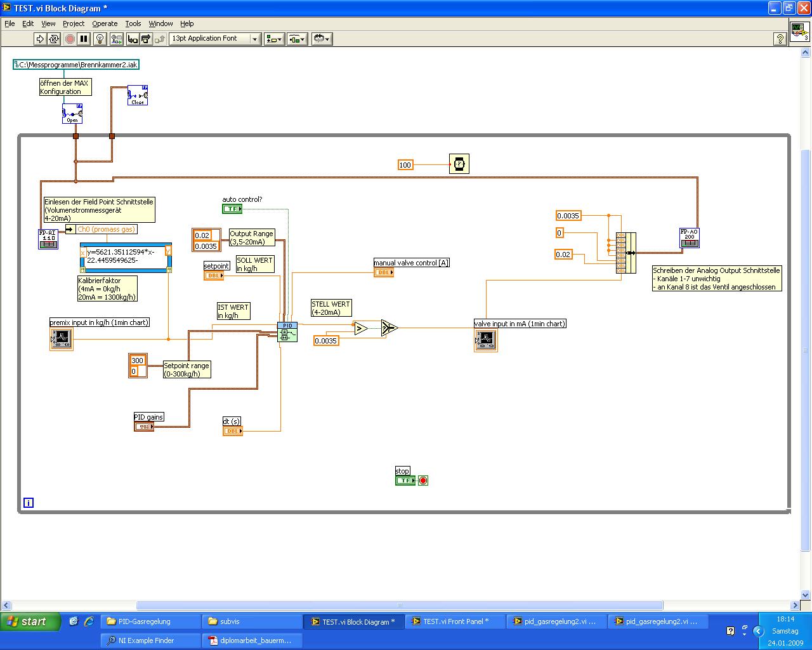Open NI Example Finder from the taskbar
The image size is (812, 650).
[150, 640]
